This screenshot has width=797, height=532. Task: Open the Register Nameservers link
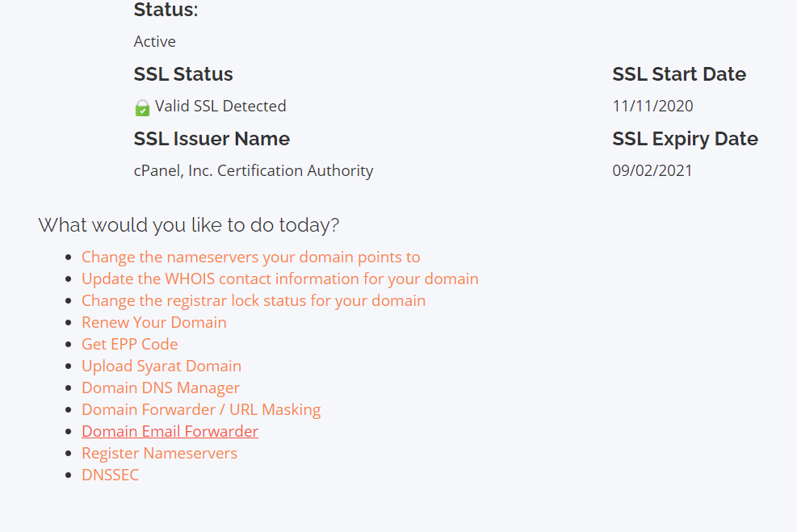pos(159,454)
